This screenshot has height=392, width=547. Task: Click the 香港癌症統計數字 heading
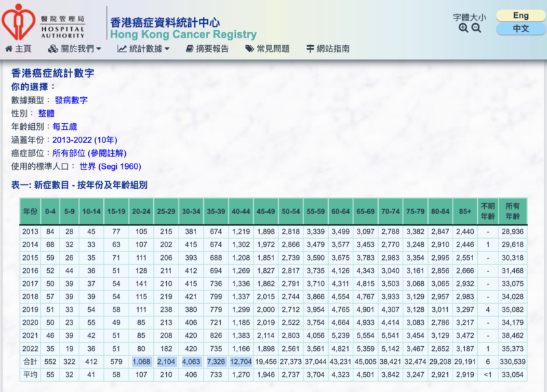click(53, 73)
